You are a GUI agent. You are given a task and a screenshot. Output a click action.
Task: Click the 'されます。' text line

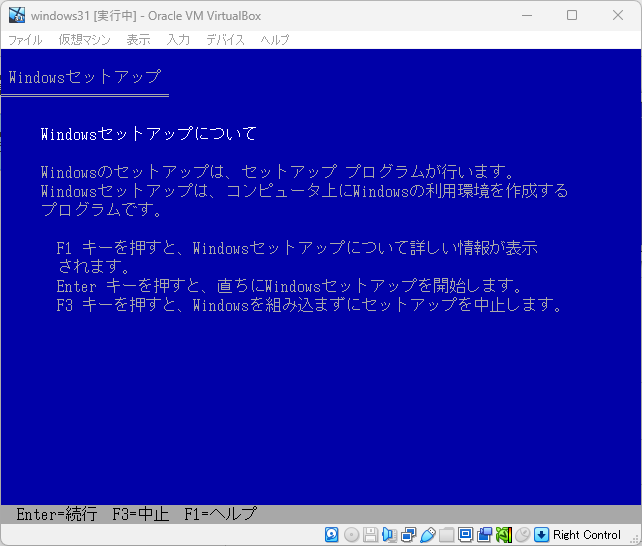(93, 266)
